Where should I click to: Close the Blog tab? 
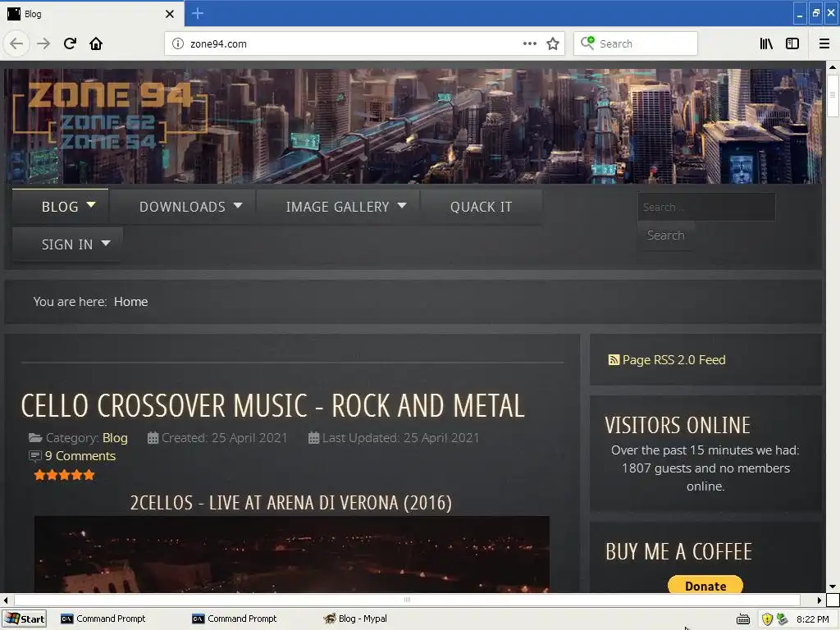pos(169,14)
